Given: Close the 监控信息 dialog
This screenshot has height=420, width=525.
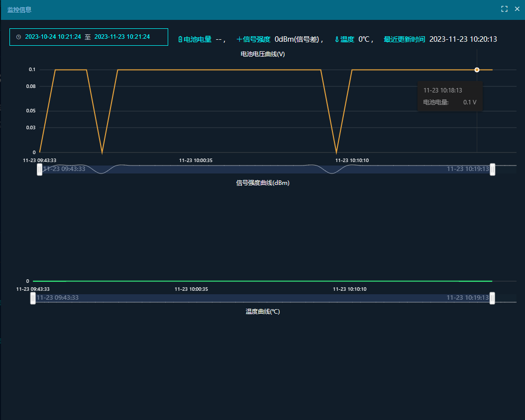Looking at the screenshot, I should [518, 9].
